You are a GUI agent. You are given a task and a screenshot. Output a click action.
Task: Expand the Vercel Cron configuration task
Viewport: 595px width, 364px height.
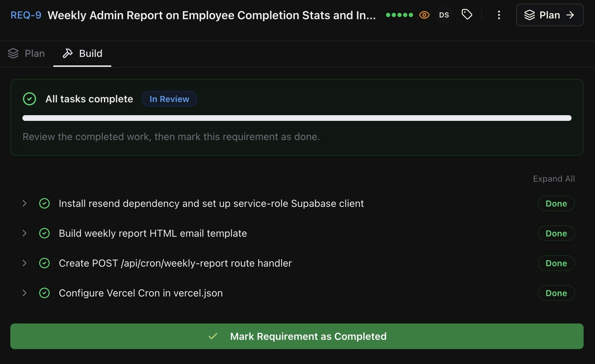coord(24,293)
